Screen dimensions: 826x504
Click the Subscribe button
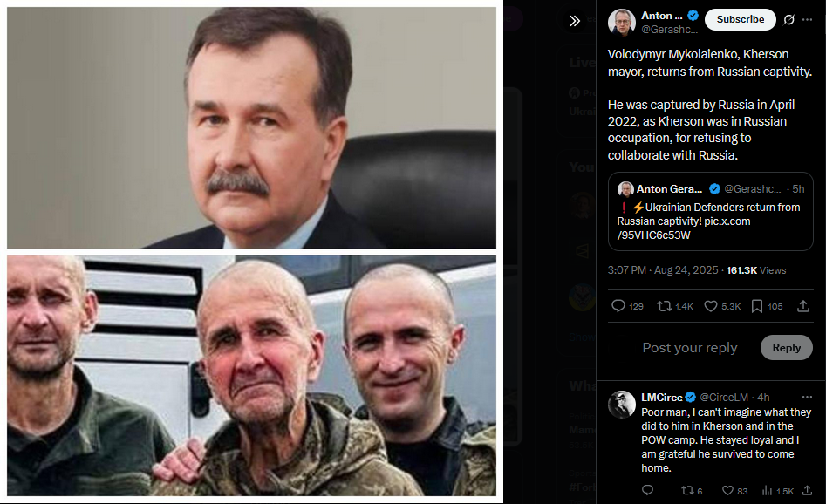(741, 19)
